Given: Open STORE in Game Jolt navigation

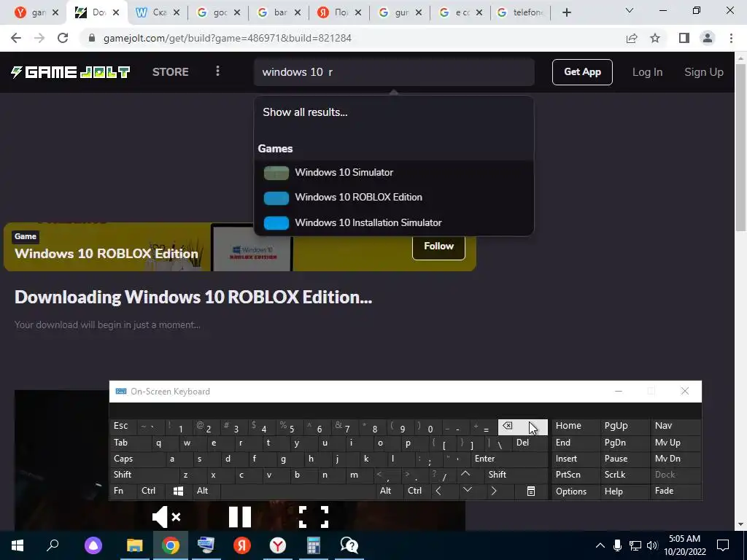Looking at the screenshot, I should 171,72.
